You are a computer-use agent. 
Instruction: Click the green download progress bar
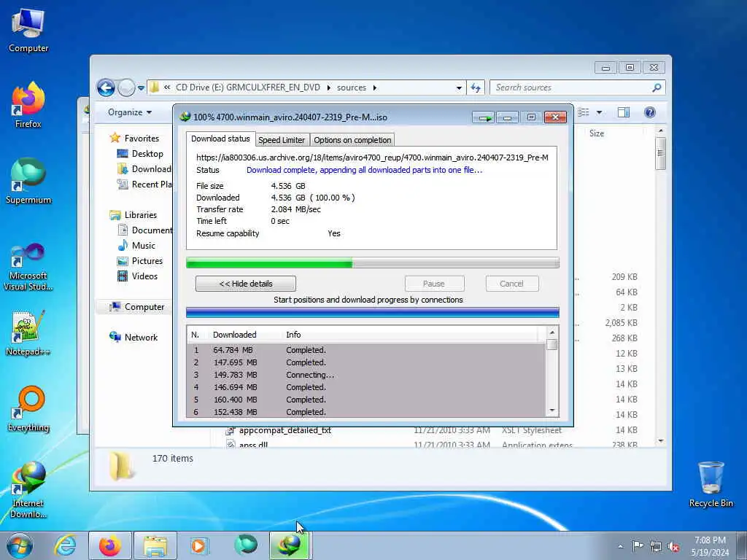click(x=373, y=262)
